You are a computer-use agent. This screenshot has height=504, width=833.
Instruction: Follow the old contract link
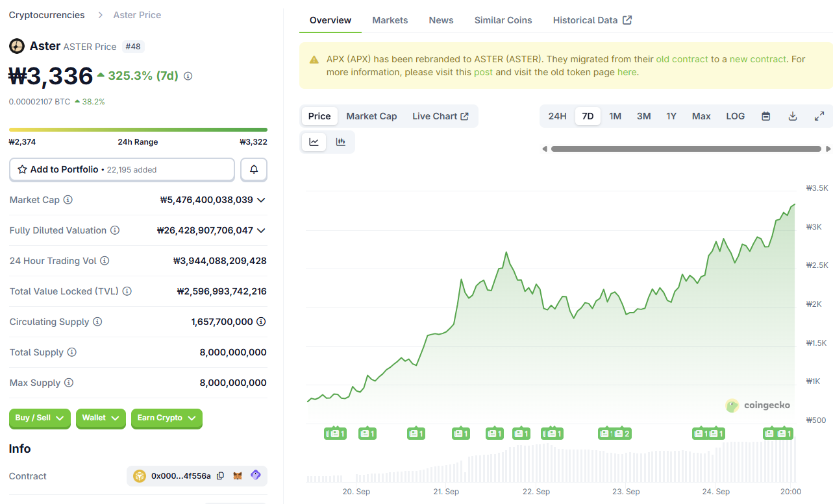[x=682, y=59]
